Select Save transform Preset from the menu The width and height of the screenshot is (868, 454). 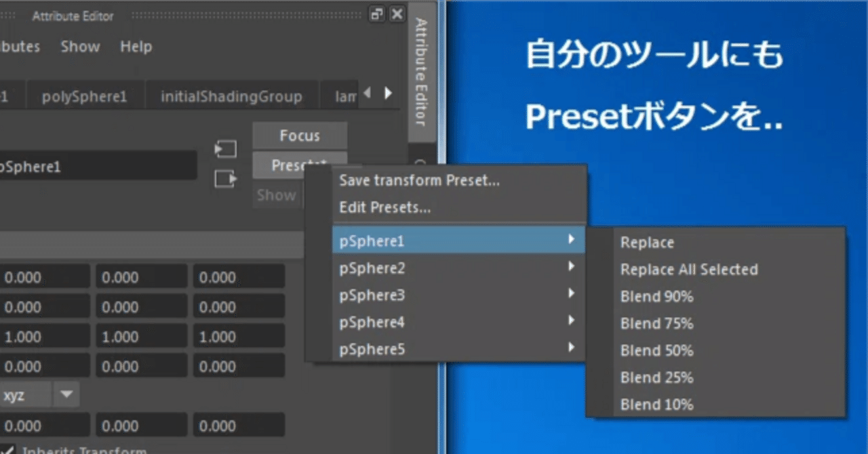[x=419, y=180]
